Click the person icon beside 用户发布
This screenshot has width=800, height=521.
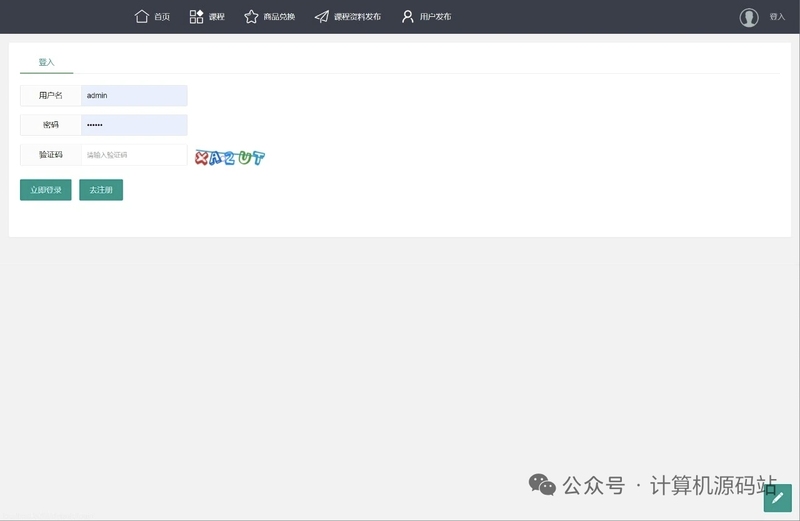pyautogui.click(x=407, y=16)
